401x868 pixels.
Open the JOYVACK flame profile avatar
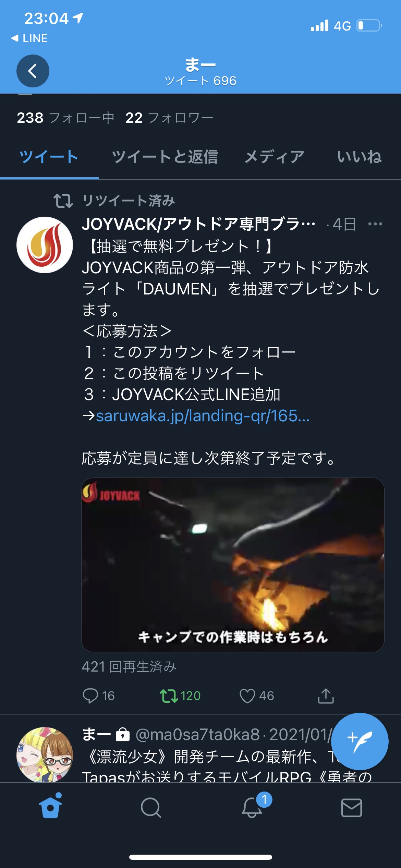45,245
